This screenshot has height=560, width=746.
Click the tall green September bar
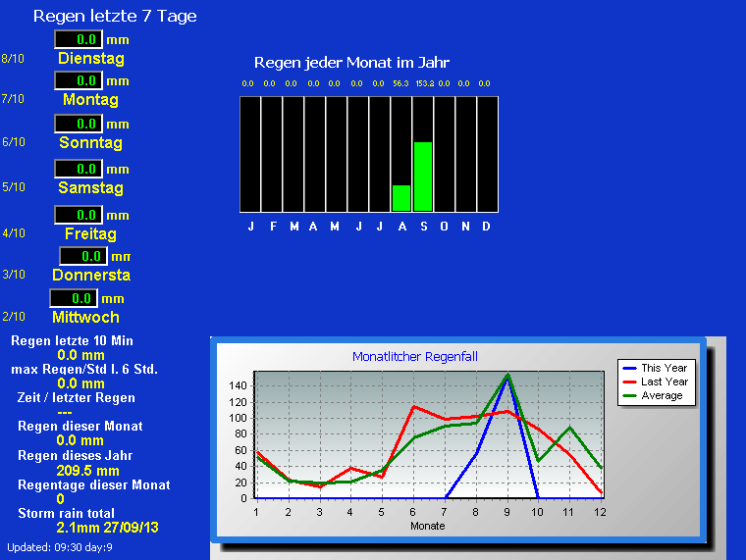pos(423,177)
